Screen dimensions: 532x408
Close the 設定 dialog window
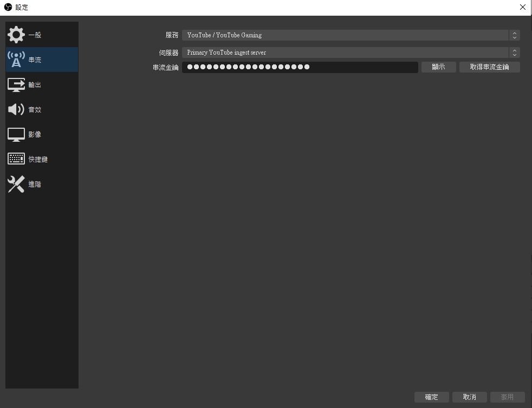[x=522, y=8]
